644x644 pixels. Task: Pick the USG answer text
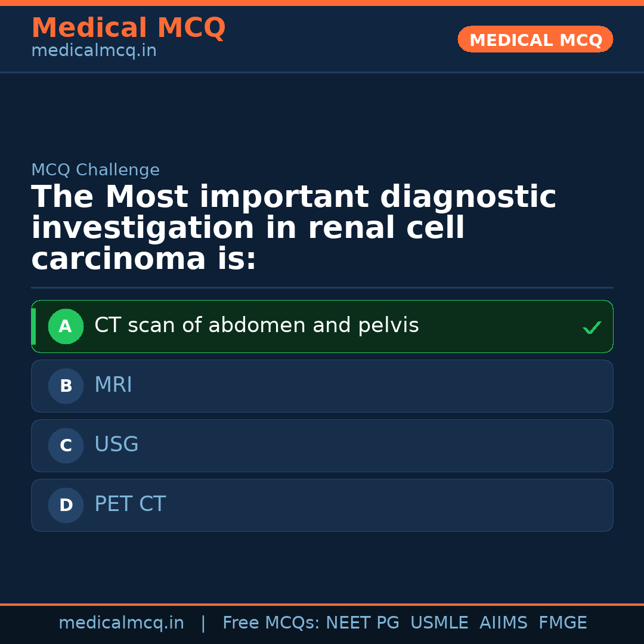click(x=116, y=445)
